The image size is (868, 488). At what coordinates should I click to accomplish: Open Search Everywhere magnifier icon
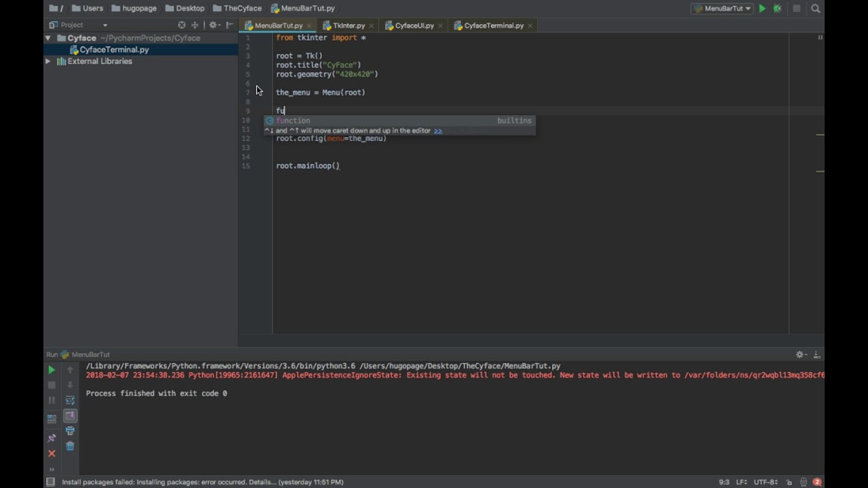(816, 9)
